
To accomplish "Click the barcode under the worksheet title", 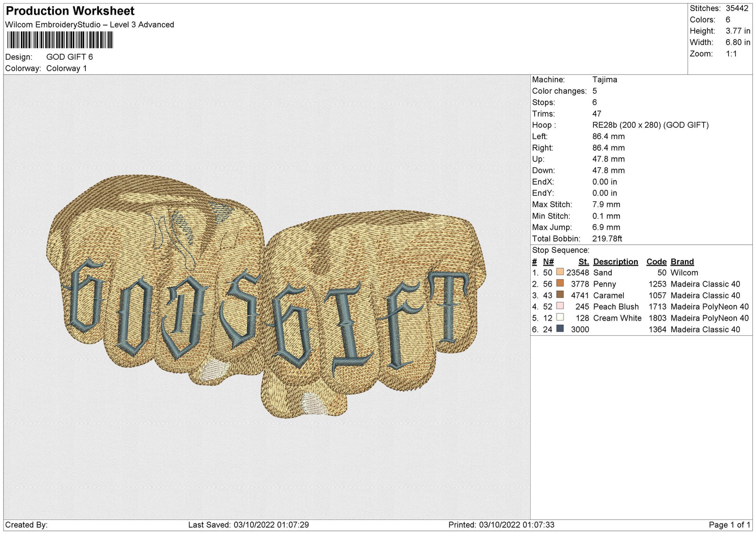I will pyautogui.click(x=60, y=40).
